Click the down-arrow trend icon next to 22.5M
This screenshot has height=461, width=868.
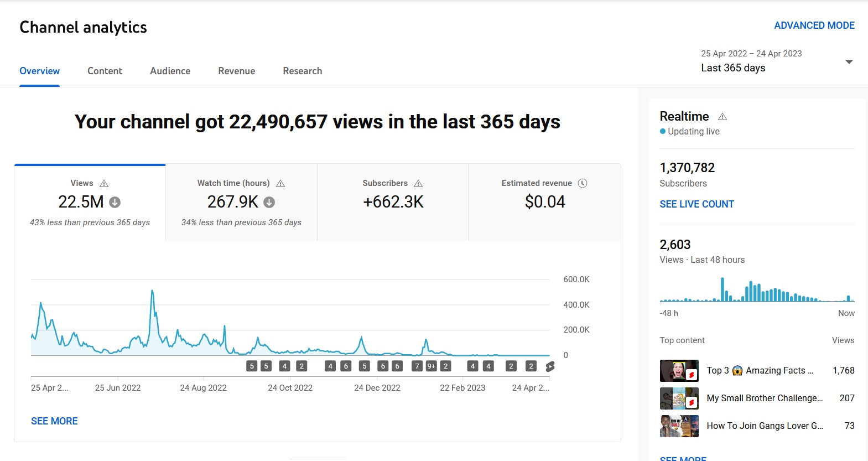tap(115, 203)
